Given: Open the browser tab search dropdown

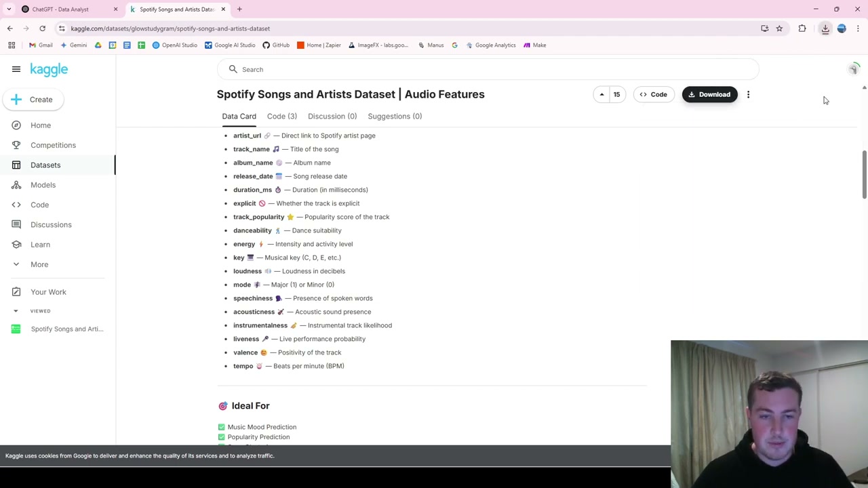Looking at the screenshot, I should point(7,9).
